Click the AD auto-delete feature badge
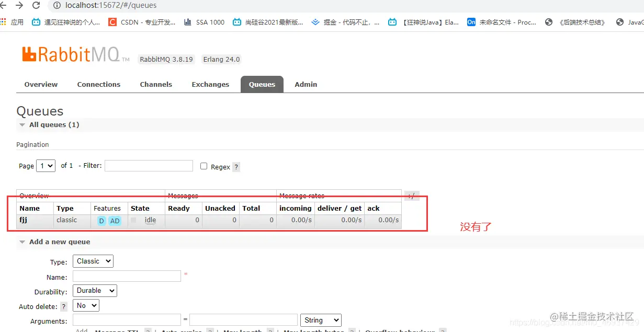This screenshot has height=332, width=644. 115,221
